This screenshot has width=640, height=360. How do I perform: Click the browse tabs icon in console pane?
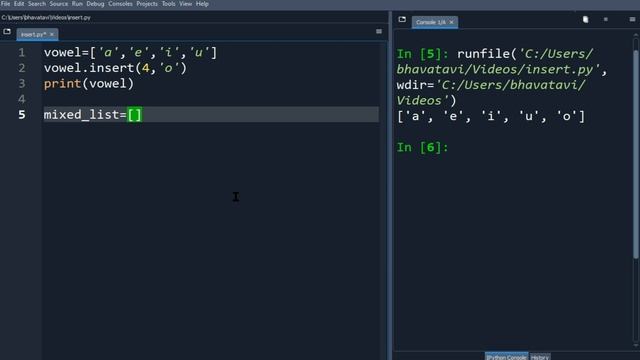pyautogui.click(x=402, y=19)
